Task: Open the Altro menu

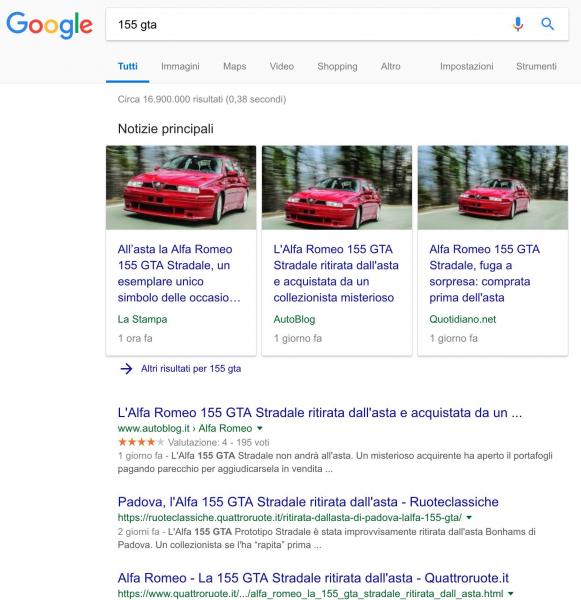Action: [x=390, y=67]
